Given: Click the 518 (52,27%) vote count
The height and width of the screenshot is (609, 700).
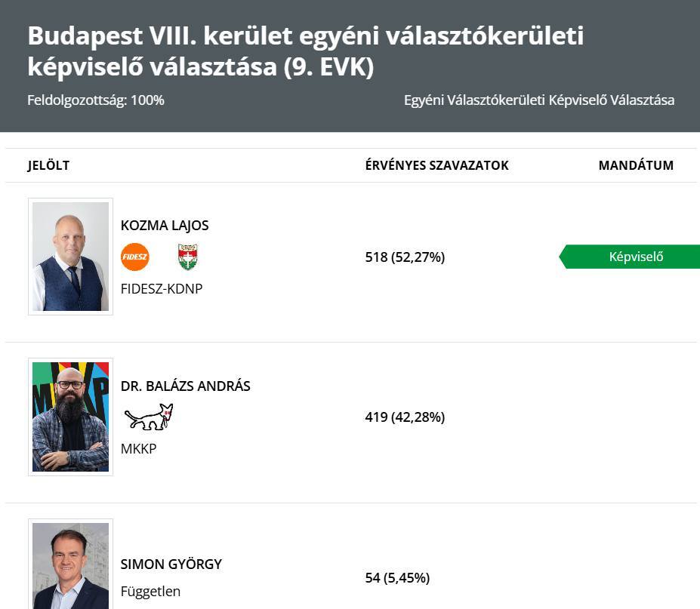Looking at the screenshot, I should pos(405,257).
